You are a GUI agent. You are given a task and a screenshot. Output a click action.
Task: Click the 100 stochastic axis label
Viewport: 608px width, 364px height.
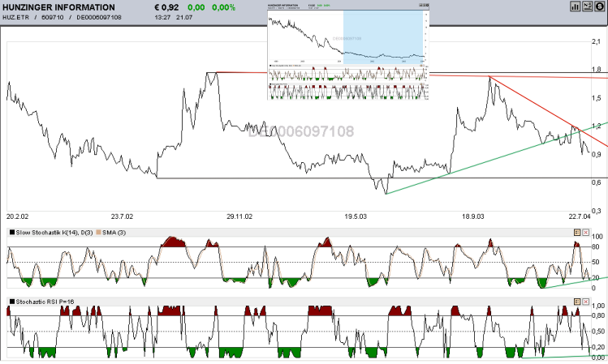tap(597, 237)
